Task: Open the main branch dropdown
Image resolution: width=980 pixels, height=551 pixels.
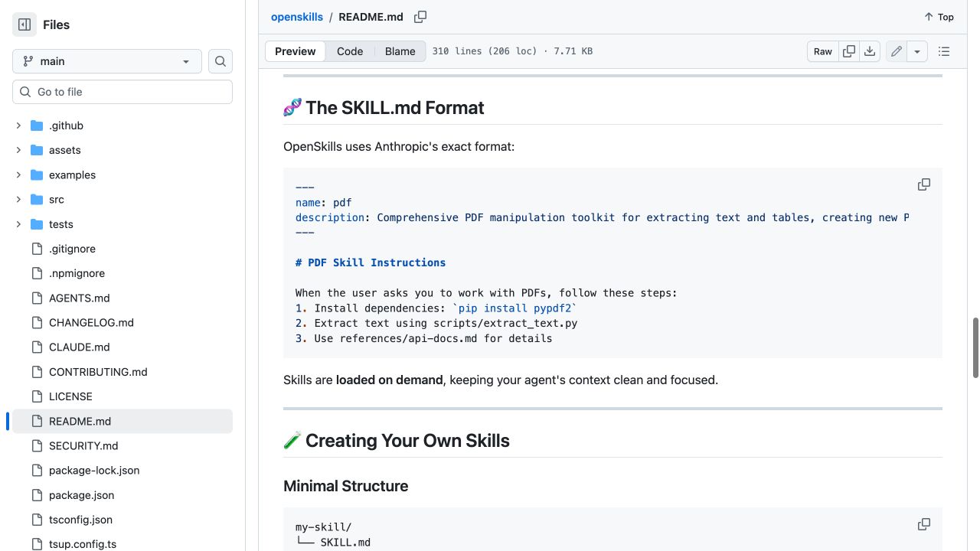Action: click(x=107, y=61)
